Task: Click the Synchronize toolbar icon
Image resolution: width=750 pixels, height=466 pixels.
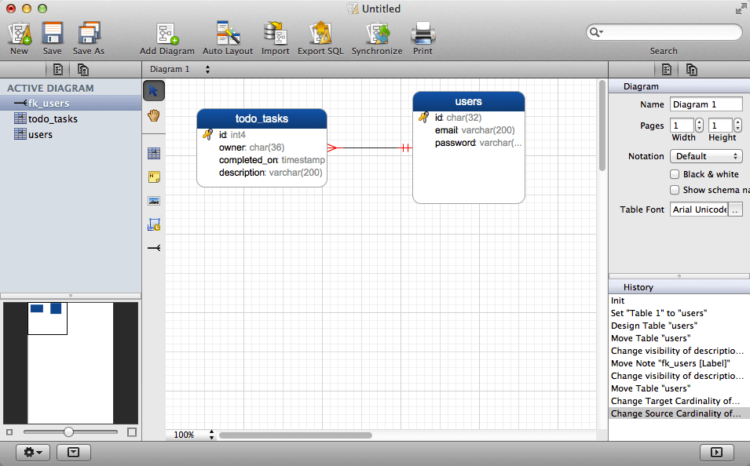Action: pos(377,33)
